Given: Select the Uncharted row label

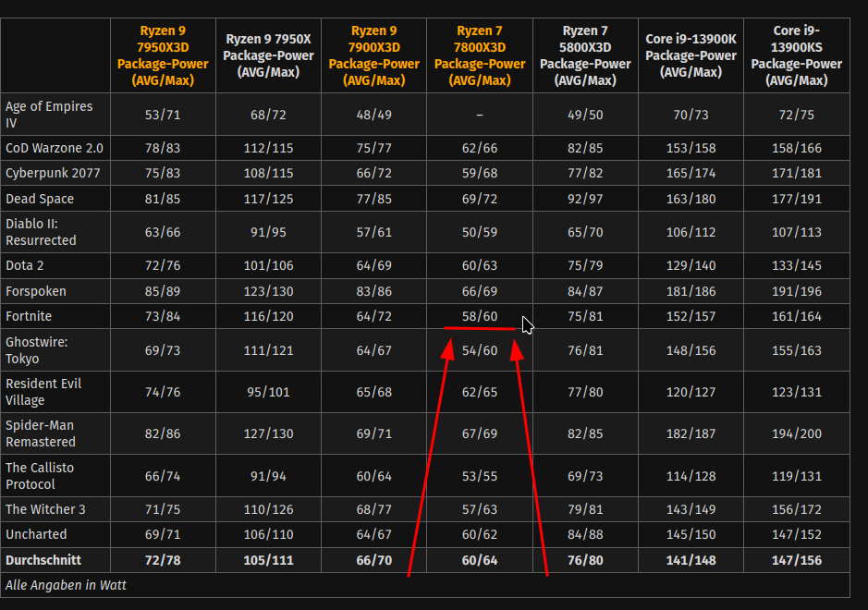Looking at the screenshot, I should coord(36,534).
